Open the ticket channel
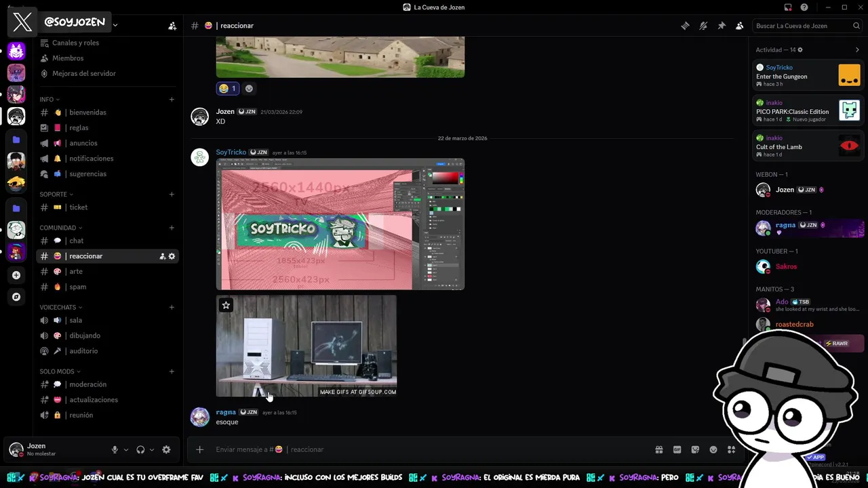868x488 pixels. coord(108,207)
